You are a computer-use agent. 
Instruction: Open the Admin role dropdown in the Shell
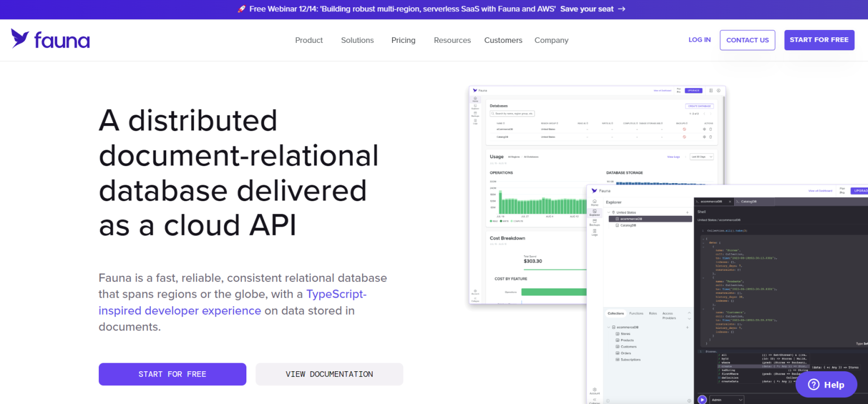click(x=727, y=399)
